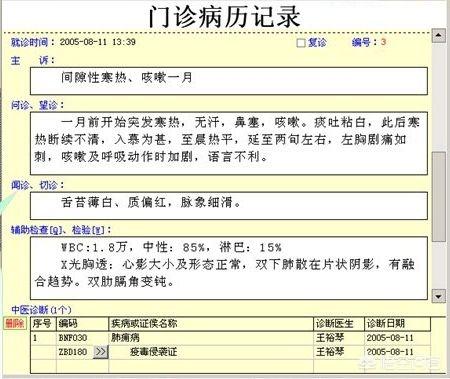Click the scroll up arrow button

439,35
